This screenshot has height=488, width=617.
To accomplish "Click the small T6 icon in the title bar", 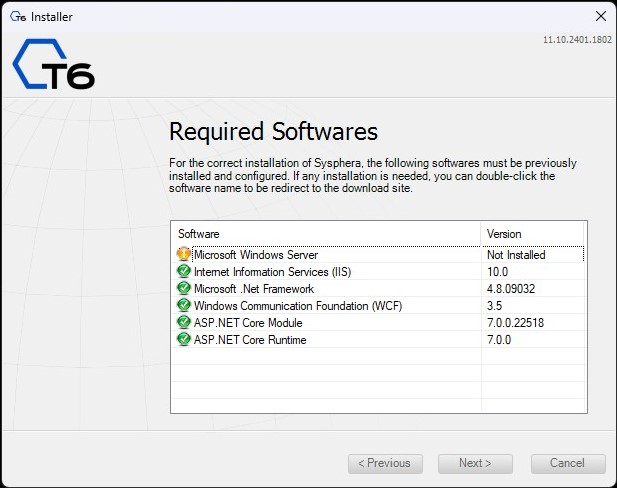I will pyautogui.click(x=18, y=17).
